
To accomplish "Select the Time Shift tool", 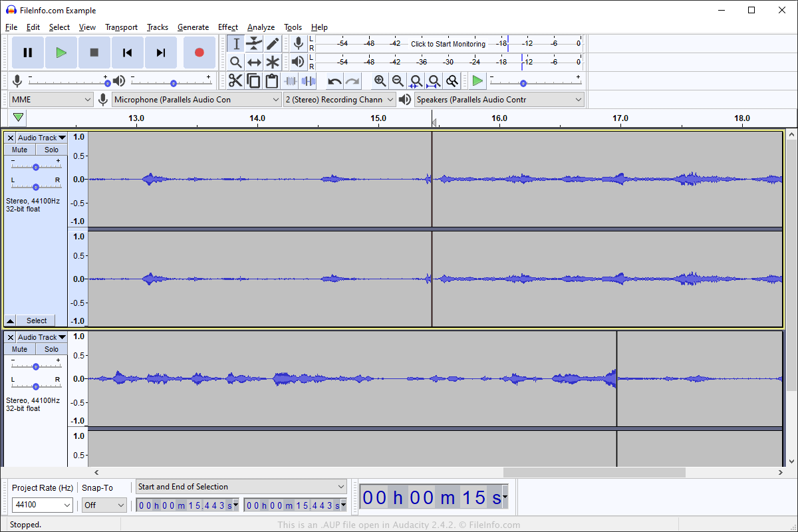I will point(254,62).
